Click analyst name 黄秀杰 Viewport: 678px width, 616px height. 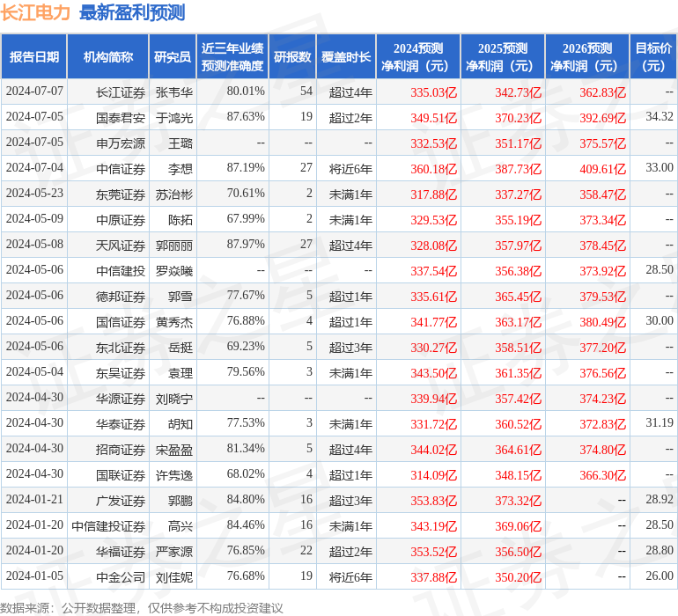(x=174, y=321)
